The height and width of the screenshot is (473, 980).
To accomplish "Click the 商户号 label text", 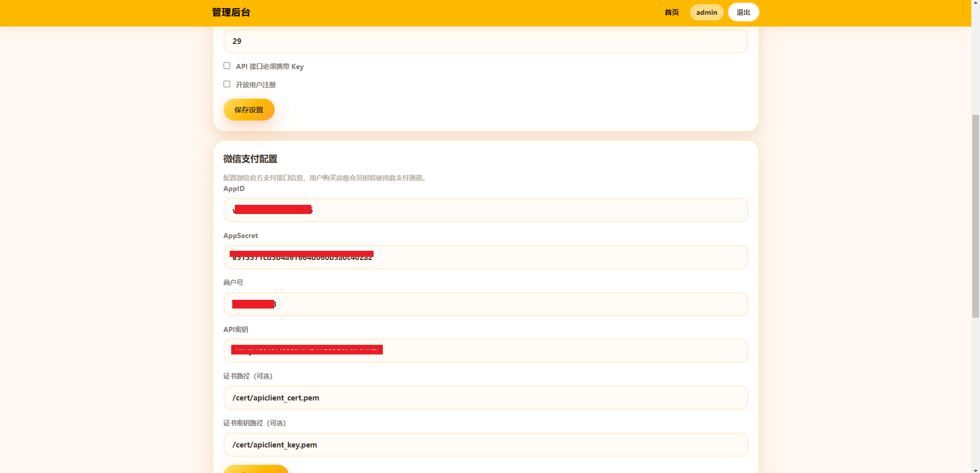I will click(x=233, y=282).
